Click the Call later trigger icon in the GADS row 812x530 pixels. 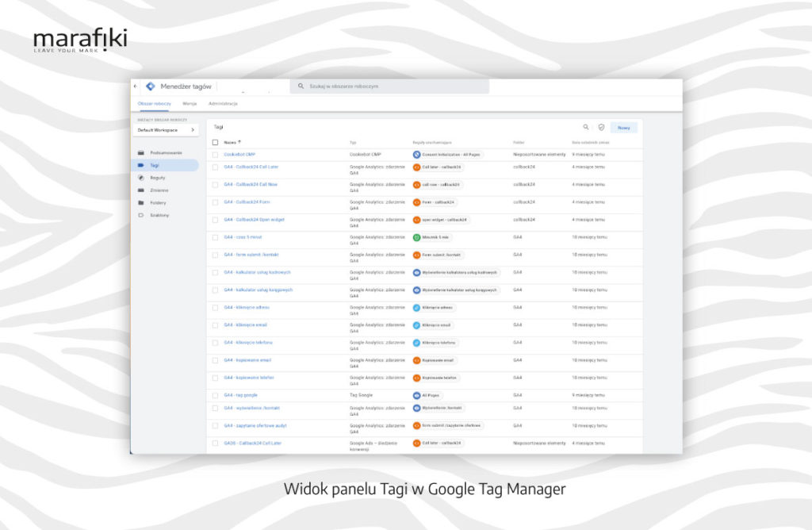pos(416,443)
